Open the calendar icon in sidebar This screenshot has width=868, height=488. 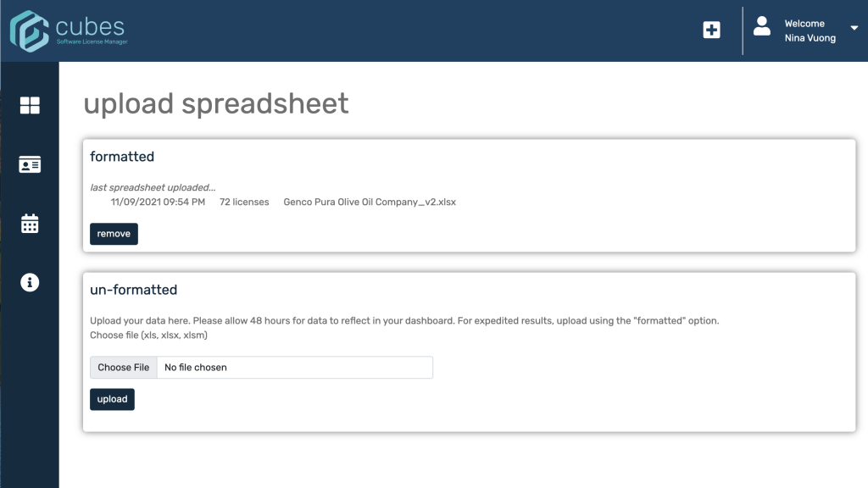tap(30, 224)
